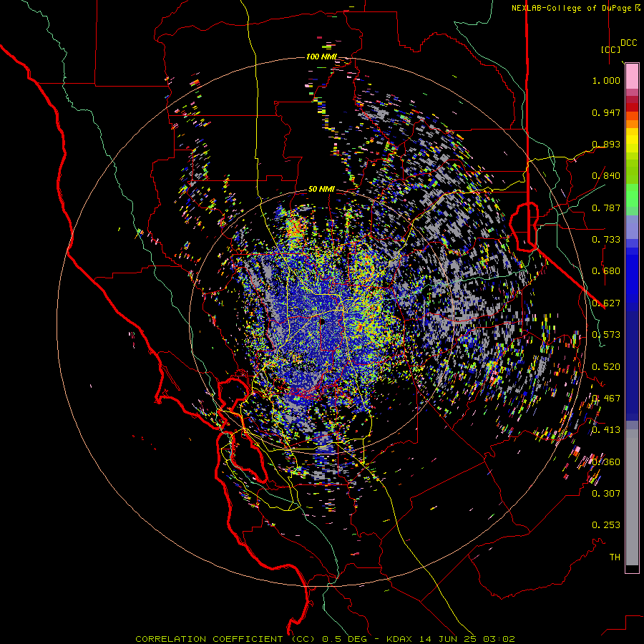Click the 0.893 legend value
The image size is (644, 644).
click(x=606, y=144)
